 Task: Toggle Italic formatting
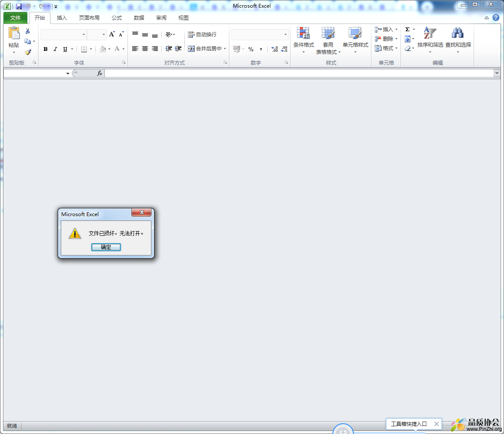(55, 49)
